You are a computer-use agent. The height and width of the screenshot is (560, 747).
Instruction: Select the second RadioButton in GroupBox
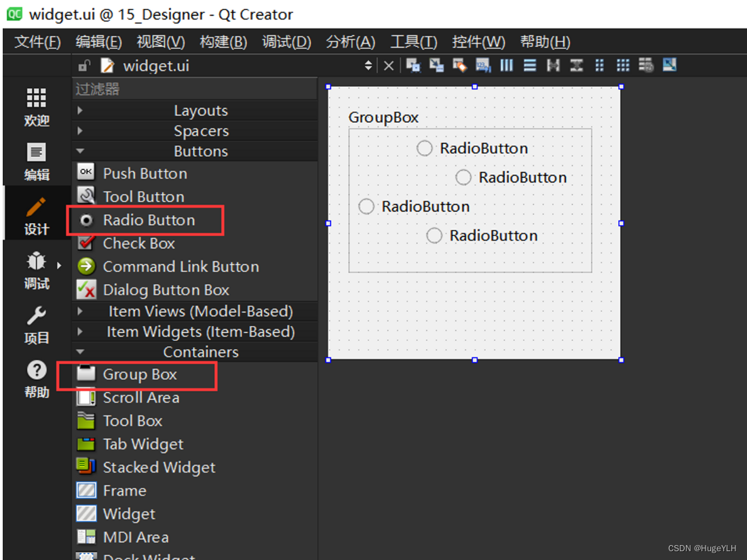[x=511, y=178]
